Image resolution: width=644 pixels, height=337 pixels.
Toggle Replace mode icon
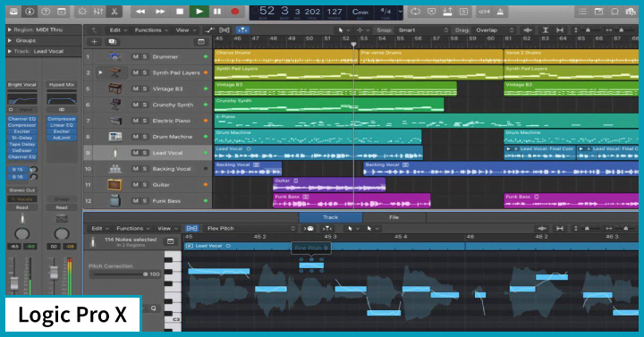pos(431,12)
